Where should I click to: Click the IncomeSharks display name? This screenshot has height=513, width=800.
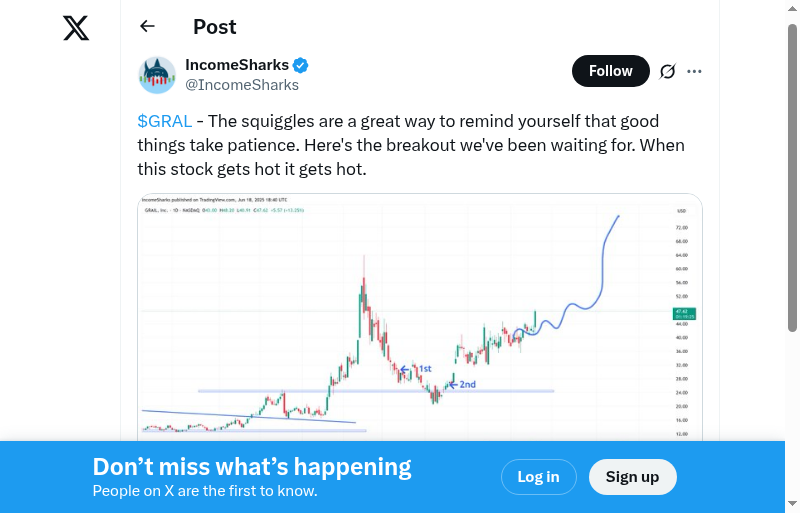tap(237, 65)
